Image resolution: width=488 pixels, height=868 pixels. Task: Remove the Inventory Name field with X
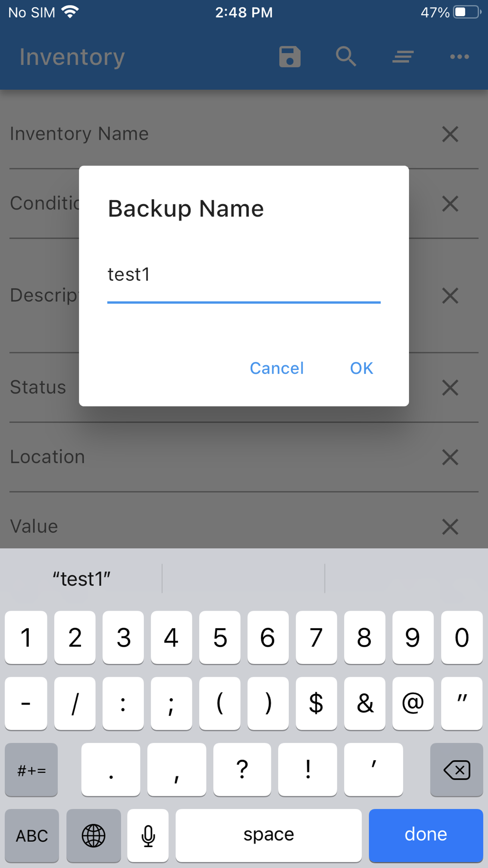450,134
